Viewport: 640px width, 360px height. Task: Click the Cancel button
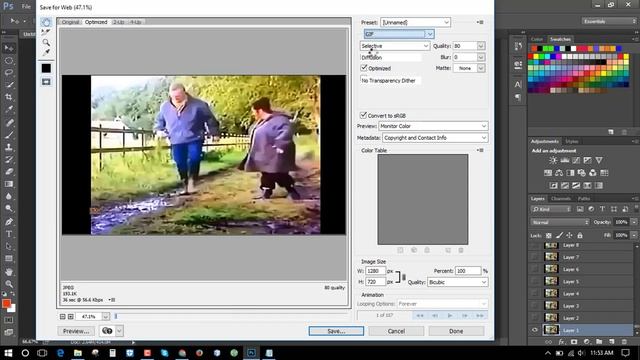[x=396, y=331]
